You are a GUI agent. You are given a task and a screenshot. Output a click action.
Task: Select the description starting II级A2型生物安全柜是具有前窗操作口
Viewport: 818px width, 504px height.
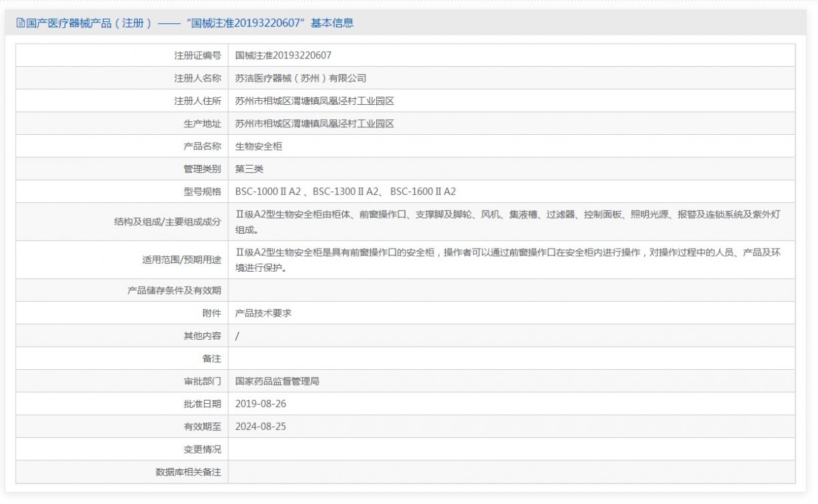click(x=508, y=260)
